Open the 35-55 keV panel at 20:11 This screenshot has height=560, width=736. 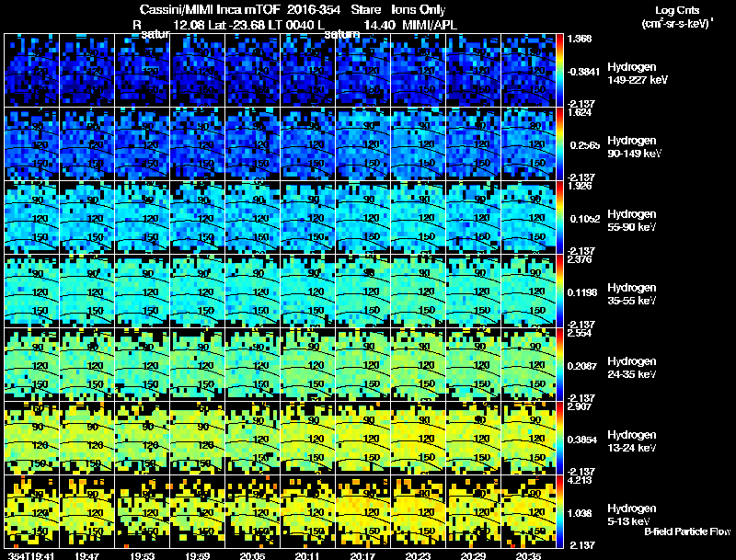307,291
